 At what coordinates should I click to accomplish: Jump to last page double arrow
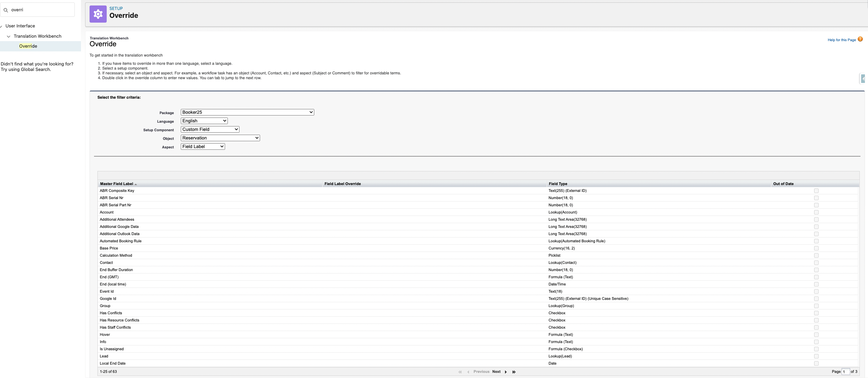514,372
